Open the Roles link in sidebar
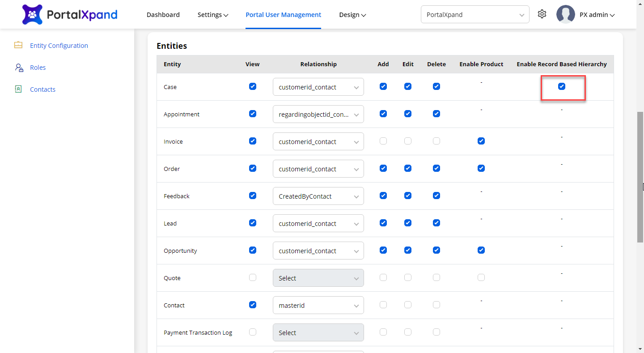The image size is (644, 353). point(38,68)
